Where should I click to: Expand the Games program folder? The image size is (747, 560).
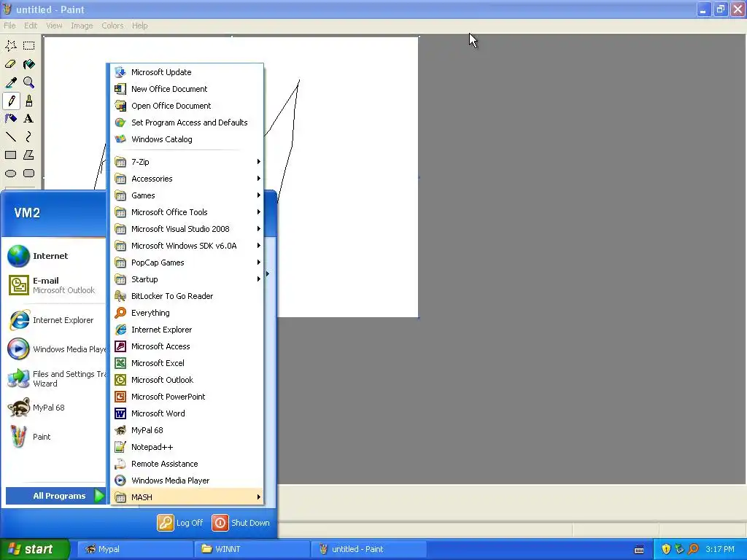pos(187,195)
